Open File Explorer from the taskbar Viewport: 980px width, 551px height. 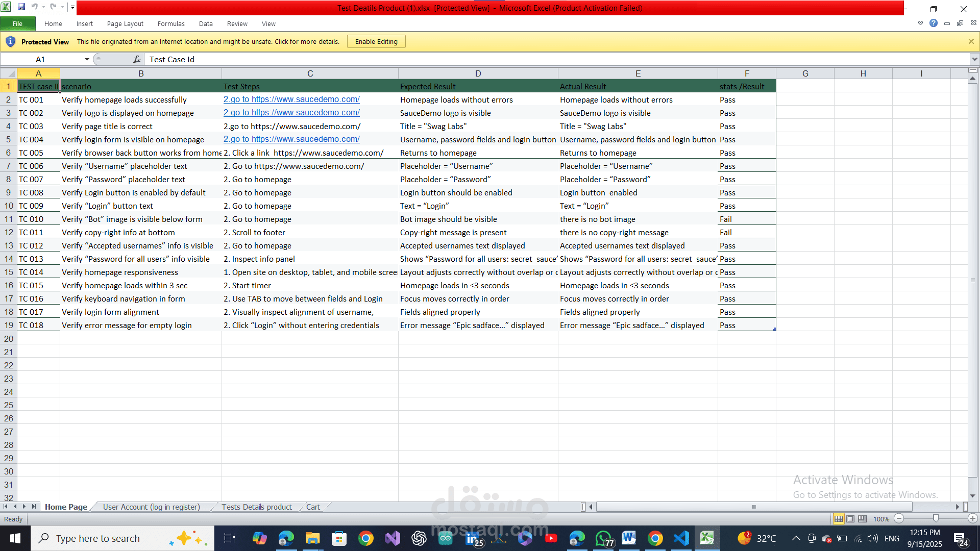tap(312, 538)
